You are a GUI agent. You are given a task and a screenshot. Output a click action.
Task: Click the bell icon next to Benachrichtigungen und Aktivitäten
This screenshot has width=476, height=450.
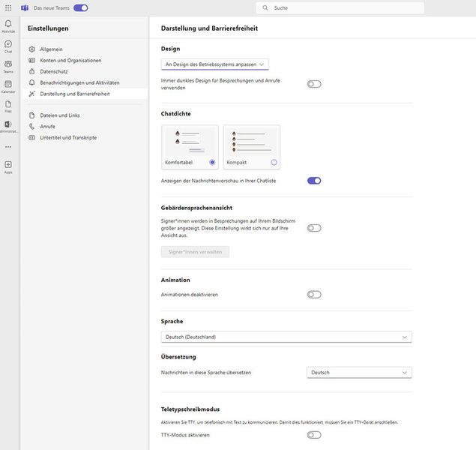pyautogui.click(x=32, y=82)
